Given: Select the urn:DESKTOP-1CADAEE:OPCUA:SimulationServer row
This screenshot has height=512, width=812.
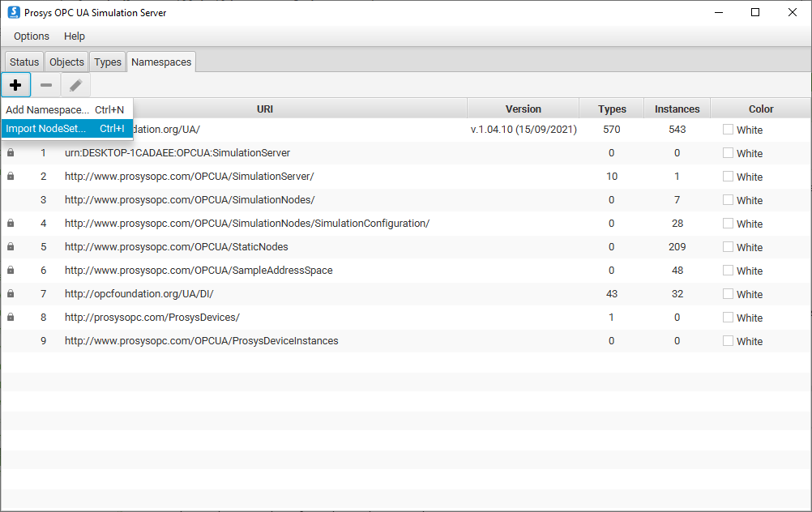Looking at the screenshot, I should [x=177, y=152].
